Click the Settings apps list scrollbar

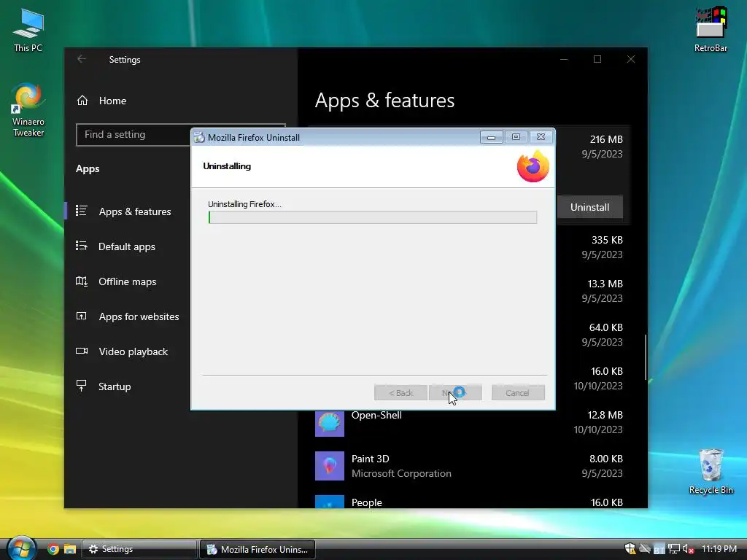click(646, 357)
